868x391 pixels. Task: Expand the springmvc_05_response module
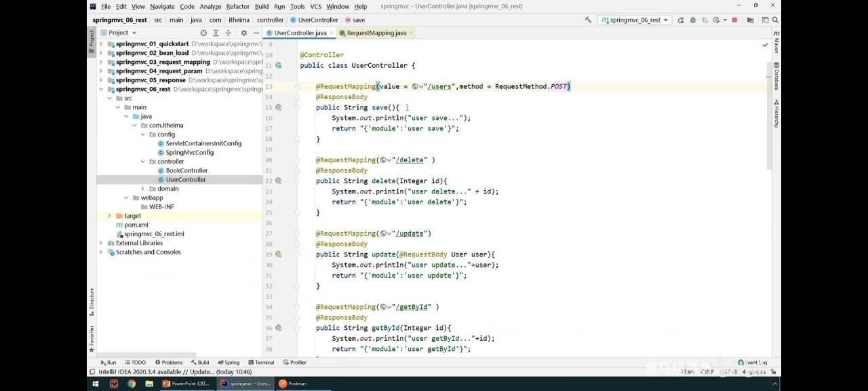click(102, 80)
